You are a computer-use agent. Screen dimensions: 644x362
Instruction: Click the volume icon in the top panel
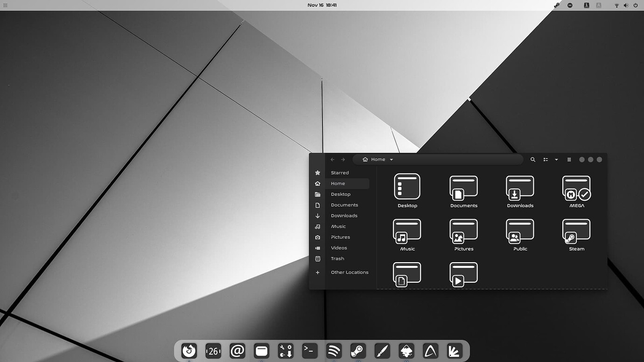point(626,5)
